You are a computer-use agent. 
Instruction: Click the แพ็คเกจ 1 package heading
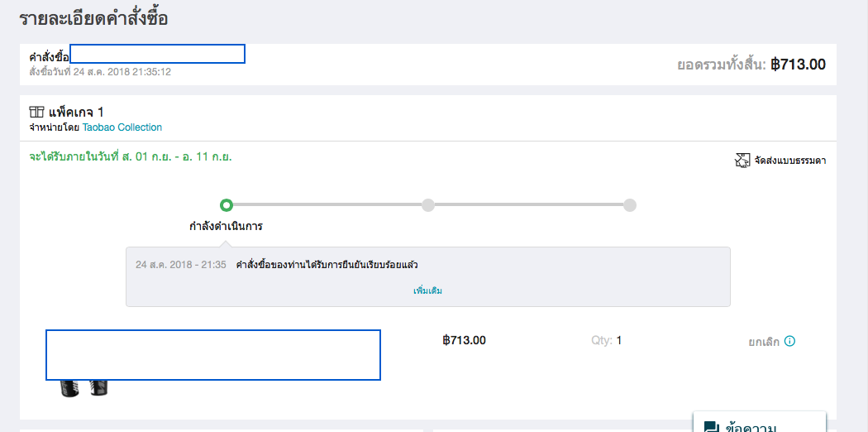click(x=76, y=113)
